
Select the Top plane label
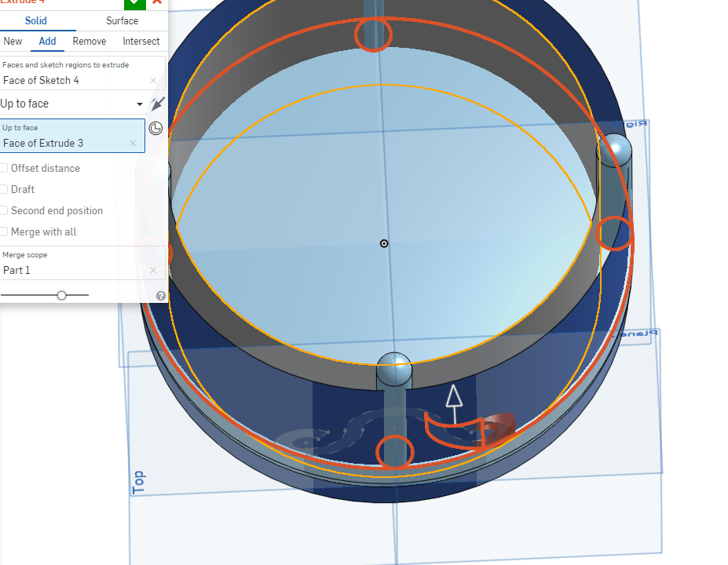coord(138,483)
